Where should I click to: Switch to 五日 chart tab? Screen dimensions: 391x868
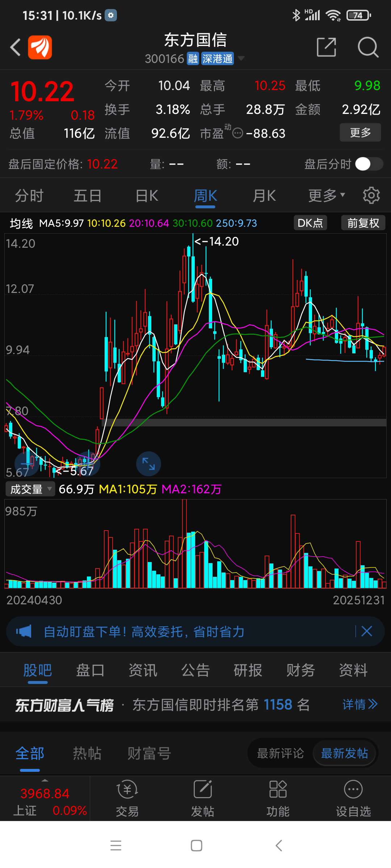88,196
